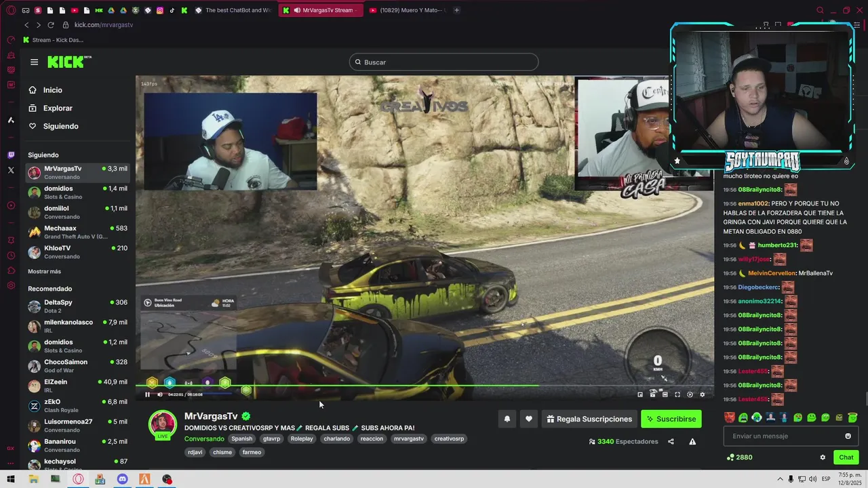This screenshot has width=868, height=488.
Task: Select the creativosrp tag chip
Action: click(x=449, y=439)
